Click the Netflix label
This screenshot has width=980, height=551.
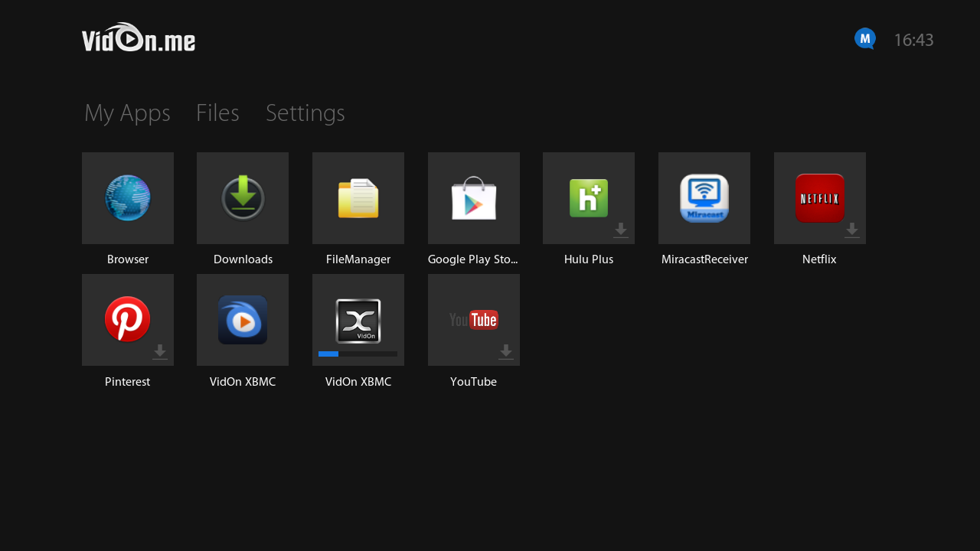[x=819, y=259]
